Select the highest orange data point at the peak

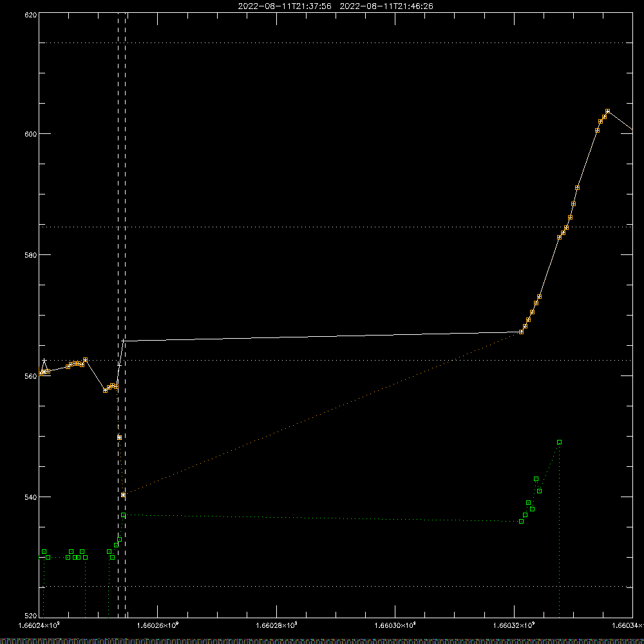click(x=608, y=111)
